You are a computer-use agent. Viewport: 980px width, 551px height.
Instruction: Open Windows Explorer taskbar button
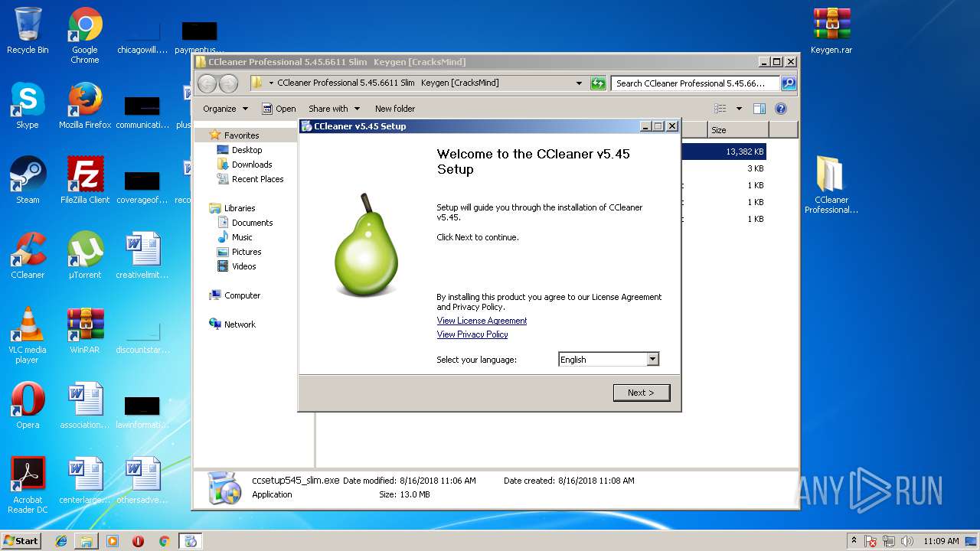[x=87, y=541]
